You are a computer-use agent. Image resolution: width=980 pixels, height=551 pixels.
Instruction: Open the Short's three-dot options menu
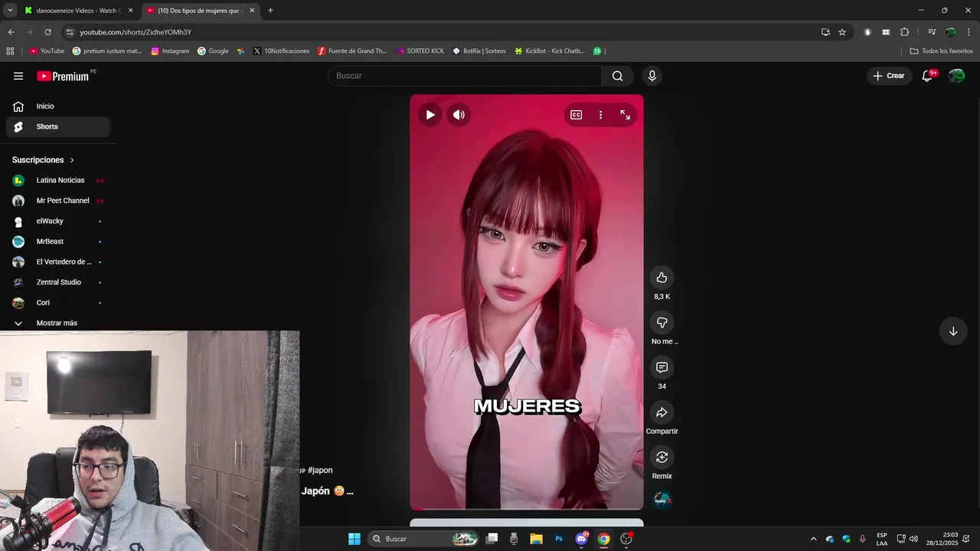click(x=600, y=115)
